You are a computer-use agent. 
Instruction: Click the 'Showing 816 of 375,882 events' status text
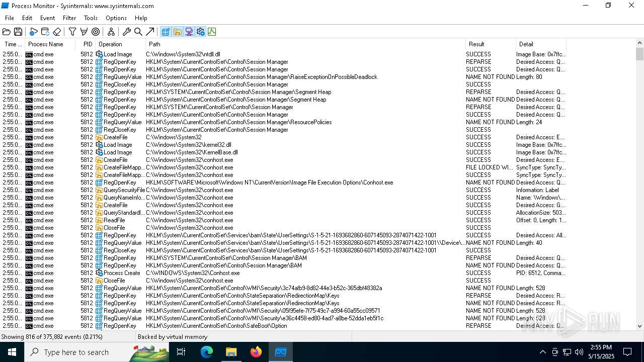(52, 337)
